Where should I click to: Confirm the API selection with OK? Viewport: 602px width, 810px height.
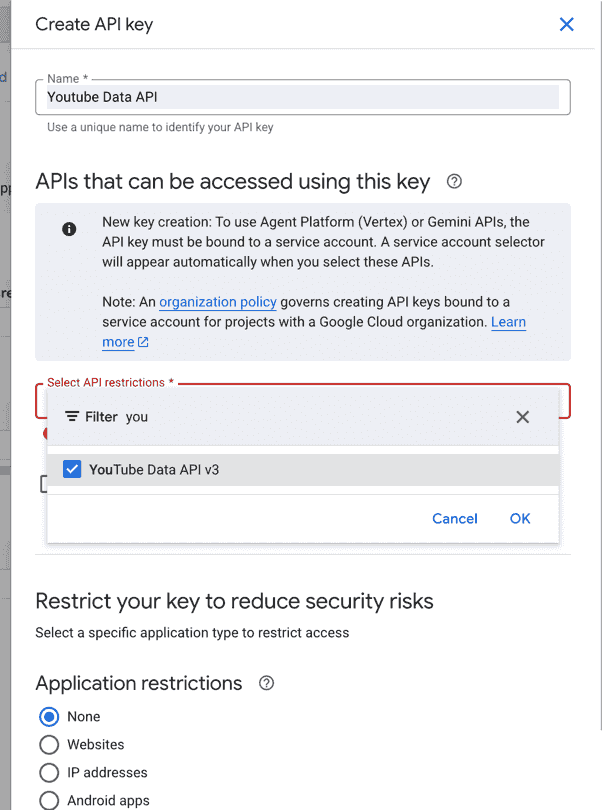pos(520,519)
